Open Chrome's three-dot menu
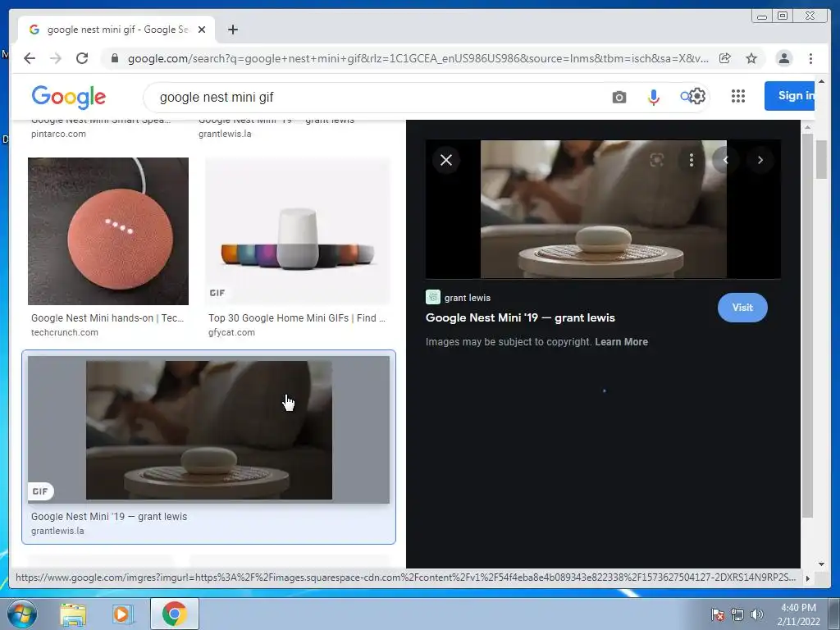Image resolution: width=840 pixels, height=630 pixels. [810, 58]
